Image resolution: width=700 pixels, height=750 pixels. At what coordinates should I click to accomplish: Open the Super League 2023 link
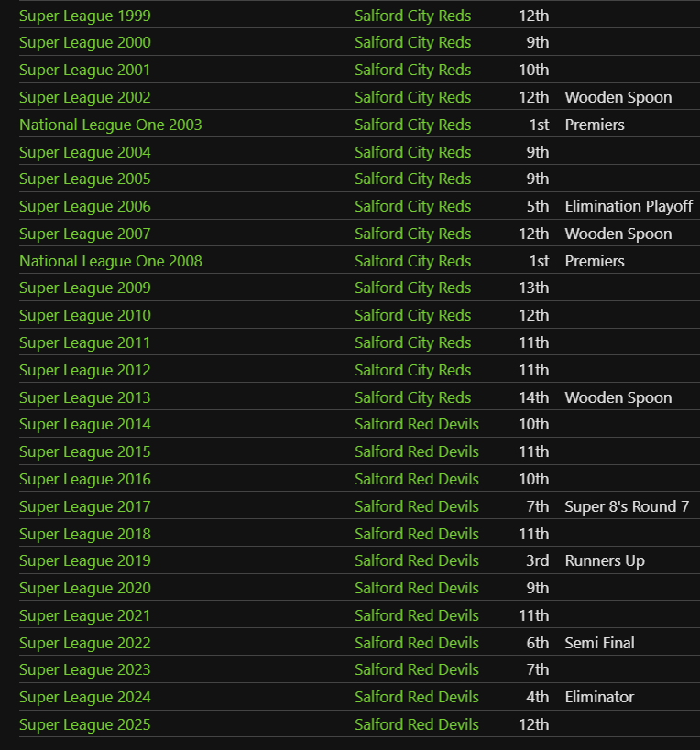(x=84, y=670)
